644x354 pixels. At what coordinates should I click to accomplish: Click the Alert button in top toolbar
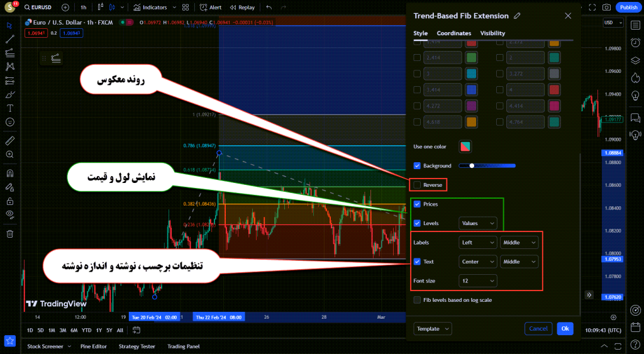tap(210, 8)
